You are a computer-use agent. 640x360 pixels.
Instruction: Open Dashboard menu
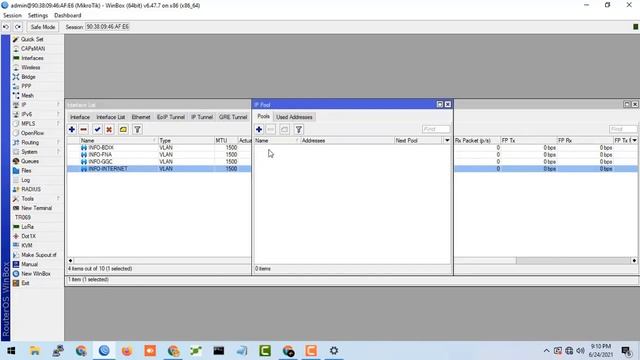(67, 16)
